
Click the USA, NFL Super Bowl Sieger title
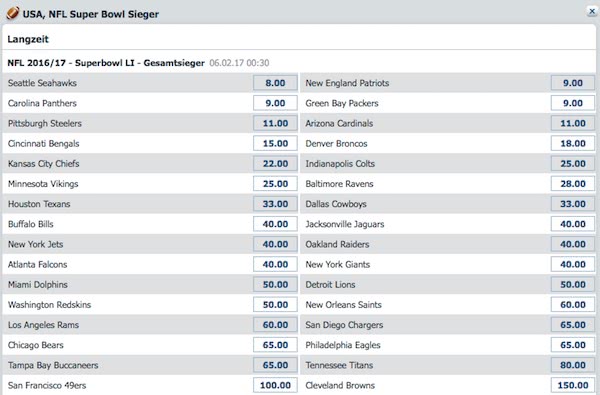point(91,14)
